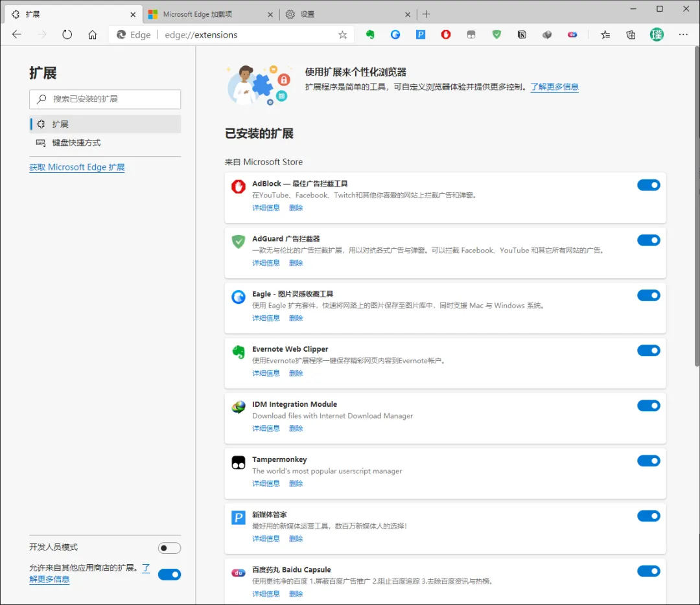Image resolution: width=700 pixels, height=605 pixels.
Task: Add this page to favorites star
Action: [342, 35]
